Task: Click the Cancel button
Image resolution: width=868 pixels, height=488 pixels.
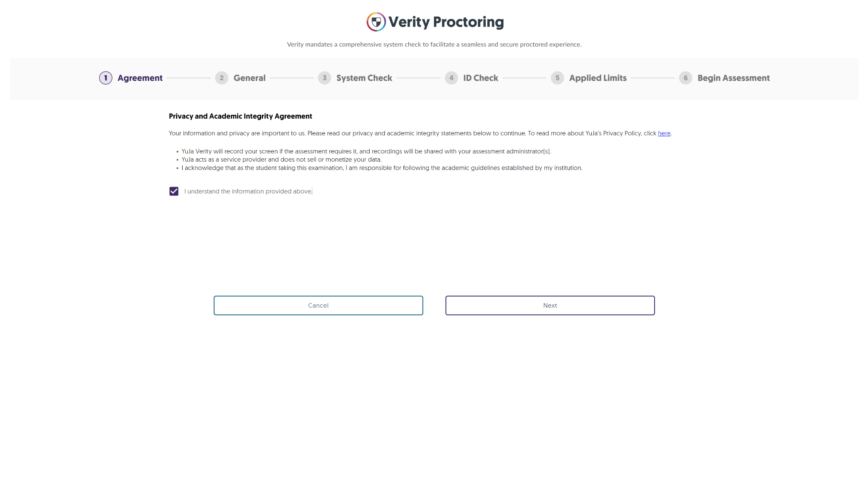Action: pyautogui.click(x=318, y=305)
